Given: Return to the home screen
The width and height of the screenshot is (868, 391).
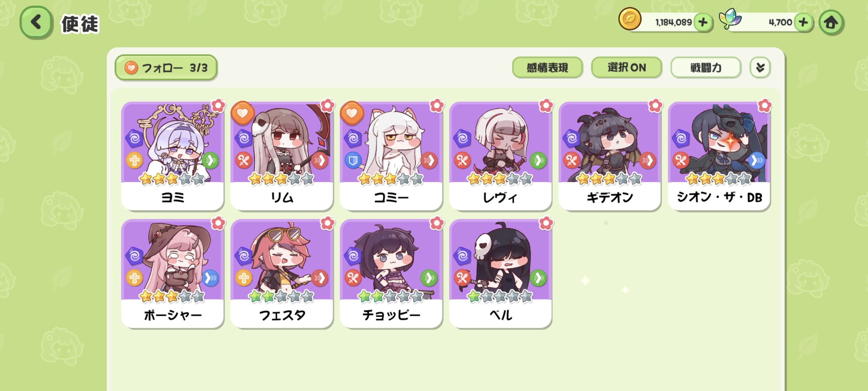Looking at the screenshot, I should tap(831, 23).
